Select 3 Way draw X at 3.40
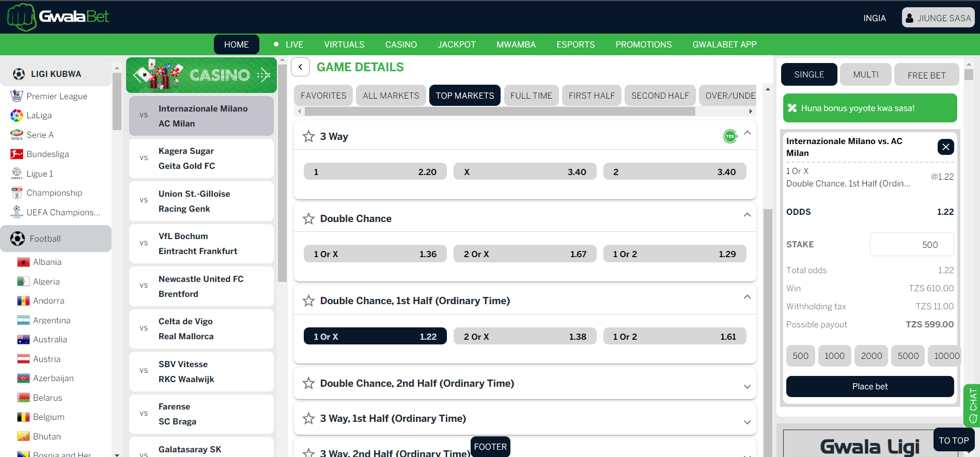980x457 pixels. pyautogui.click(x=525, y=172)
